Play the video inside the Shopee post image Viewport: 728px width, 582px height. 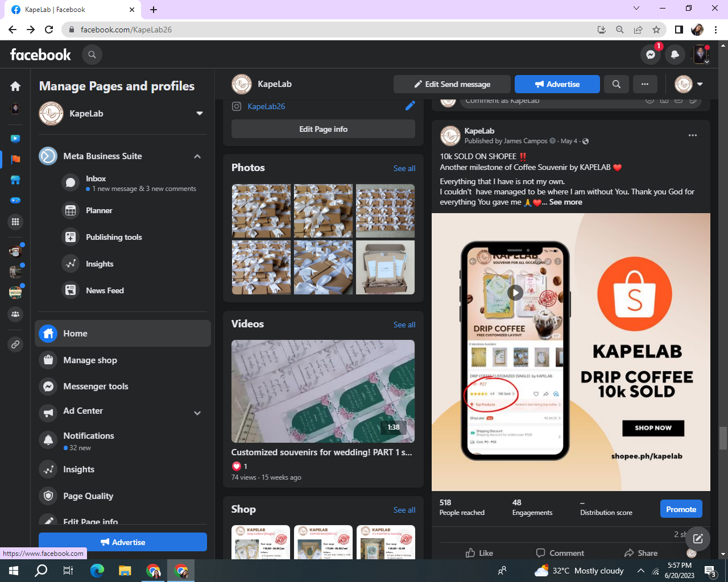[x=515, y=292]
